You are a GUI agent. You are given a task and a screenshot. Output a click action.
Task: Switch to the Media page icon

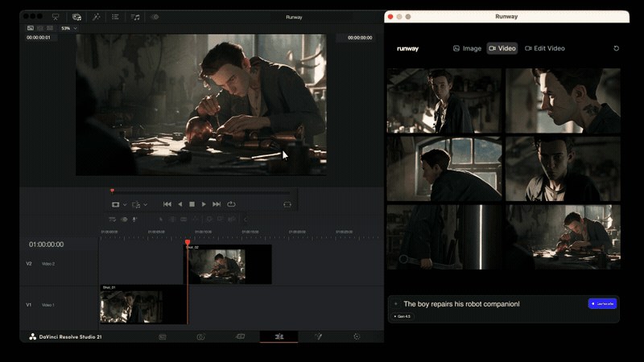coord(163,337)
